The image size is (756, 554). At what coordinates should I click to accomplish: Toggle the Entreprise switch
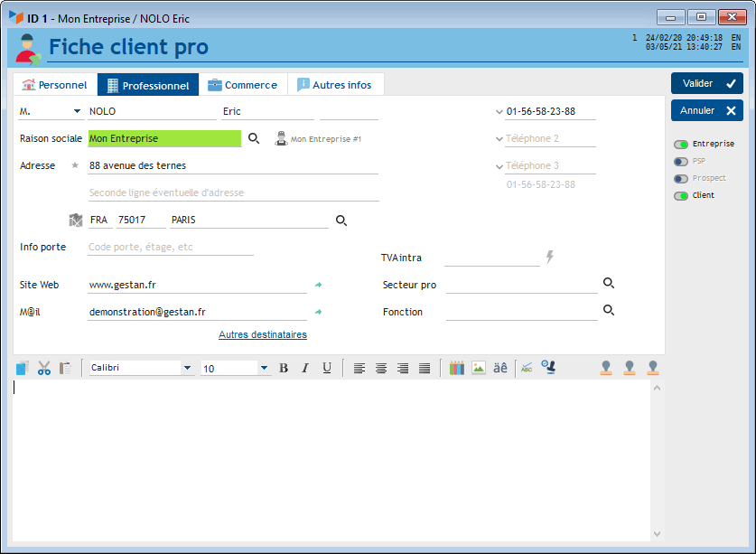click(681, 145)
